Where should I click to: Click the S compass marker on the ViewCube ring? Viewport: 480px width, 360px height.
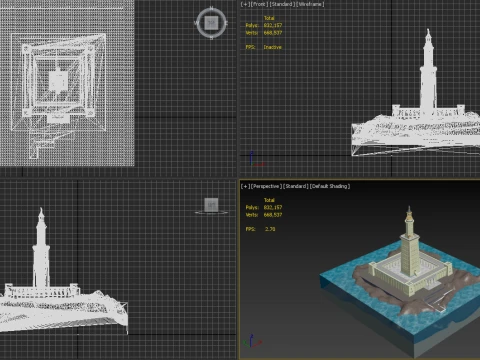(211, 38)
